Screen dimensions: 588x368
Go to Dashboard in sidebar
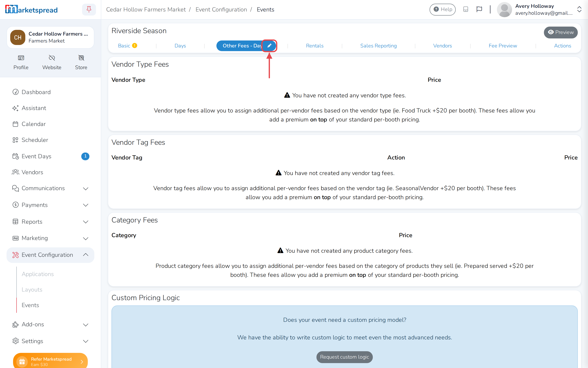click(50, 92)
